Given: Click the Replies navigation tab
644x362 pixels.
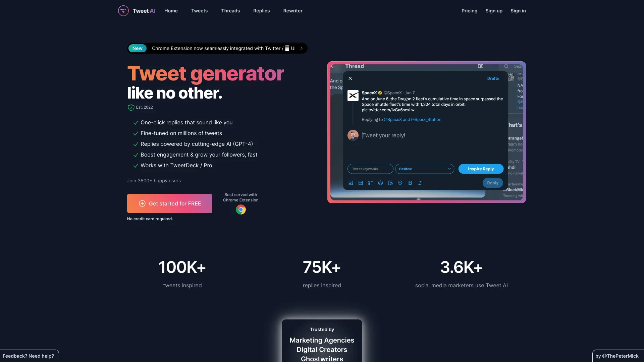Looking at the screenshot, I should point(262,10).
